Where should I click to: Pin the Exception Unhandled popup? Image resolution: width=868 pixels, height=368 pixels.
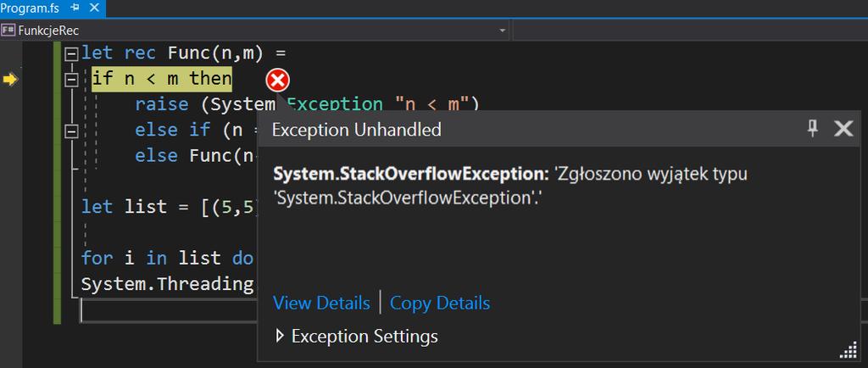(x=813, y=129)
